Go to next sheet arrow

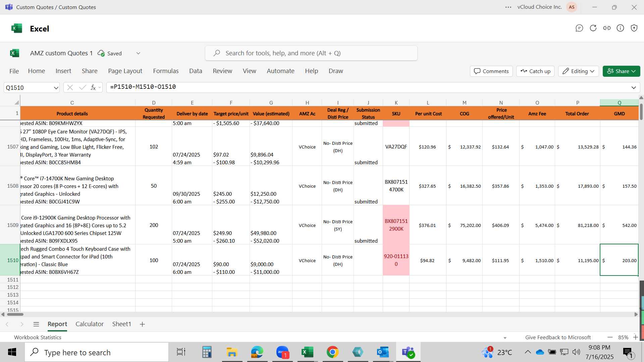tap(22, 324)
